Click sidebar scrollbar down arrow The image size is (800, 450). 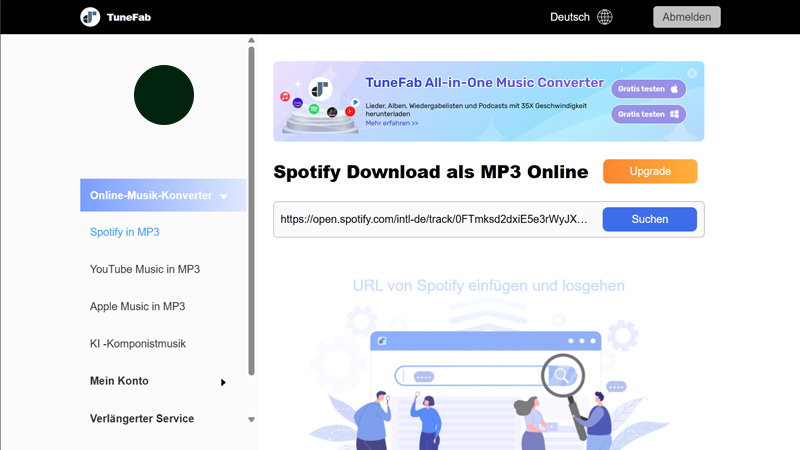click(x=251, y=419)
